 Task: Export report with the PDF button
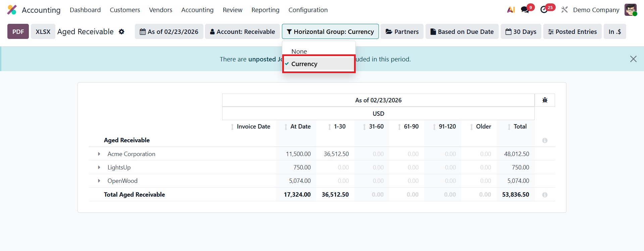click(x=18, y=32)
